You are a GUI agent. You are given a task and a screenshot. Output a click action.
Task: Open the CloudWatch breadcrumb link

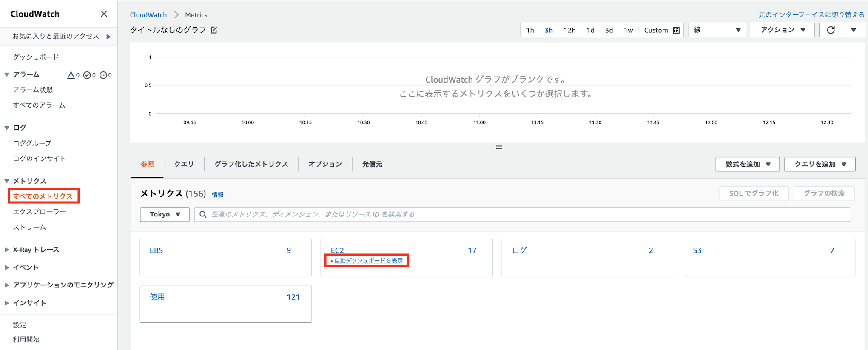(148, 15)
